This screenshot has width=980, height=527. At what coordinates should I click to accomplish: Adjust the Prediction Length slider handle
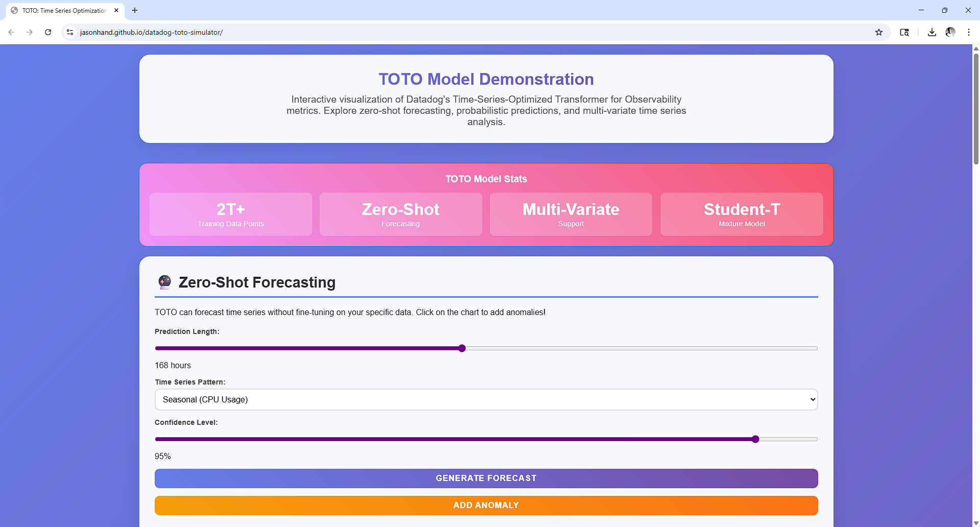[462, 348]
